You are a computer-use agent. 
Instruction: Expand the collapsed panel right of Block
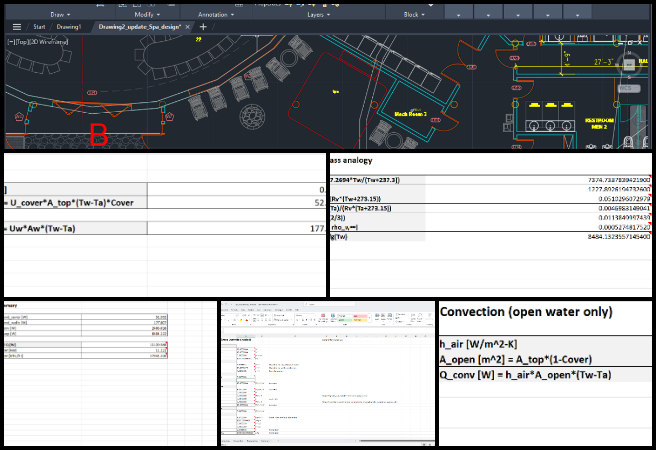(459, 13)
